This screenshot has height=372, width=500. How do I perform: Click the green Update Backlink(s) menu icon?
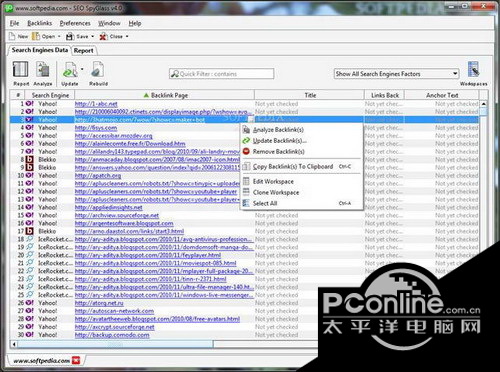pos(246,141)
